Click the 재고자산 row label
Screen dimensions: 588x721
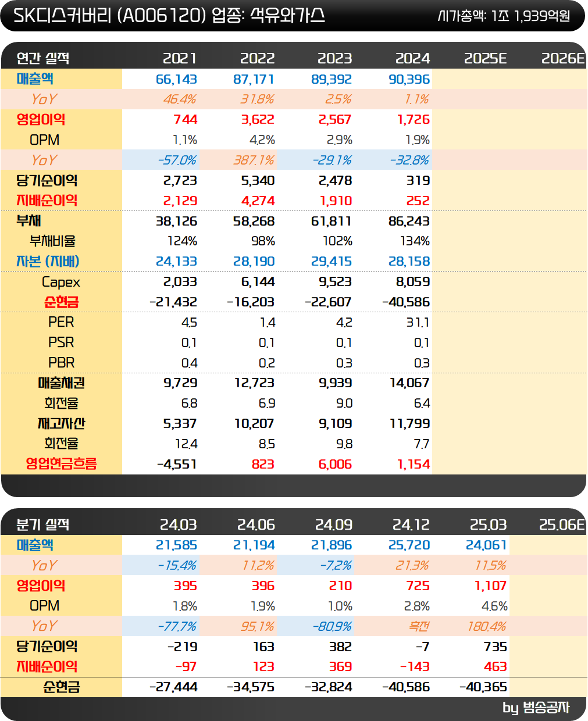61,423
